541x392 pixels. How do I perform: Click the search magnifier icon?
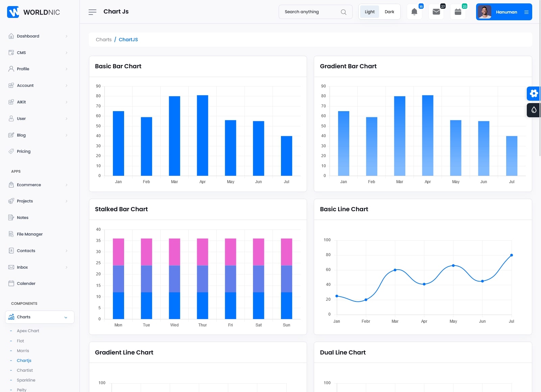[344, 12]
